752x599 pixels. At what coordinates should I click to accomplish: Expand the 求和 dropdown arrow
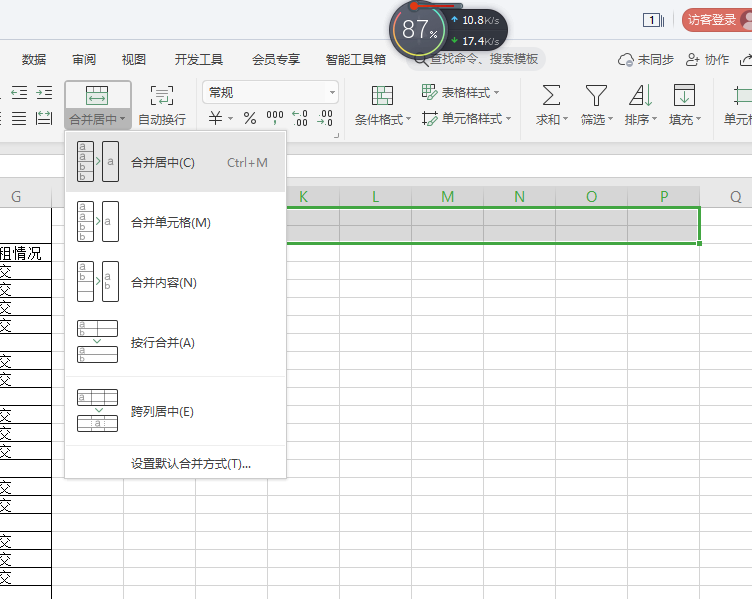click(x=565, y=118)
